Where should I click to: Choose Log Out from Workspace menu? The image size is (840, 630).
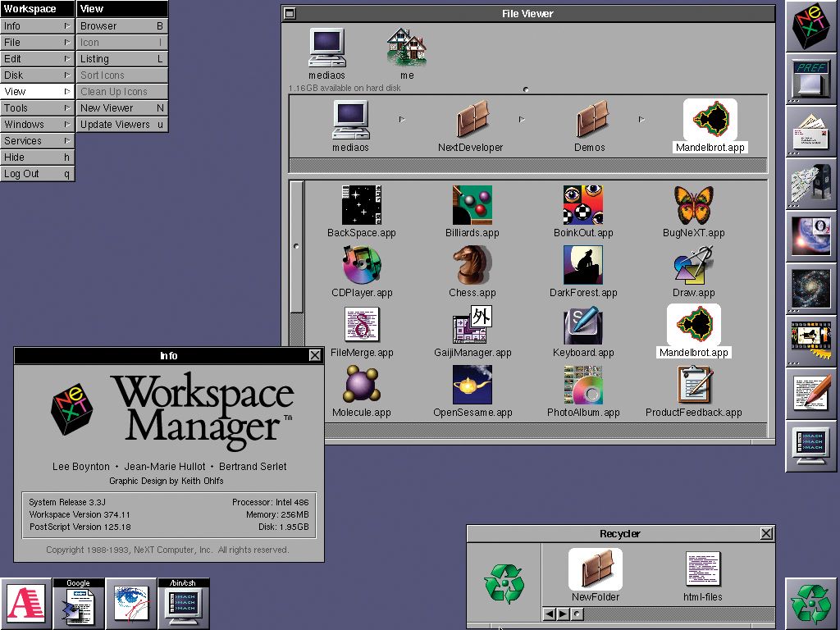click(x=37, y=174)
